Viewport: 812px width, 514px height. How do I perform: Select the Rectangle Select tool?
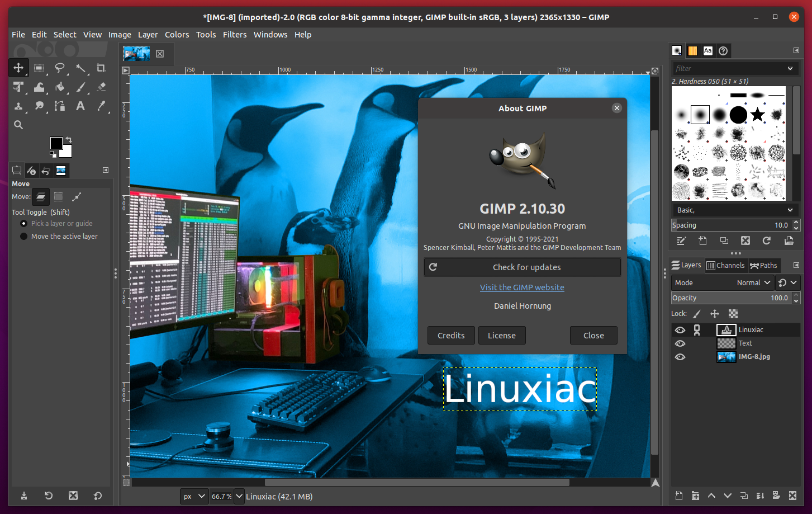coord(39,68)
